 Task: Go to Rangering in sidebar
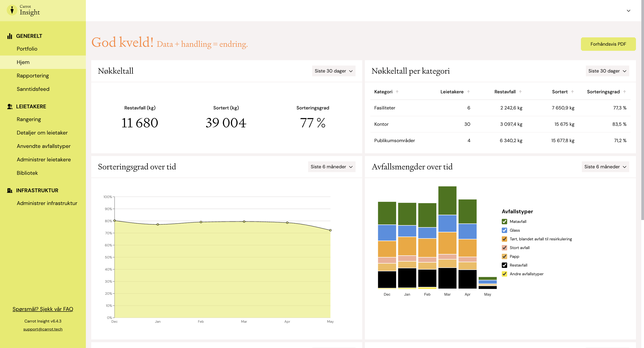(29, 119)
